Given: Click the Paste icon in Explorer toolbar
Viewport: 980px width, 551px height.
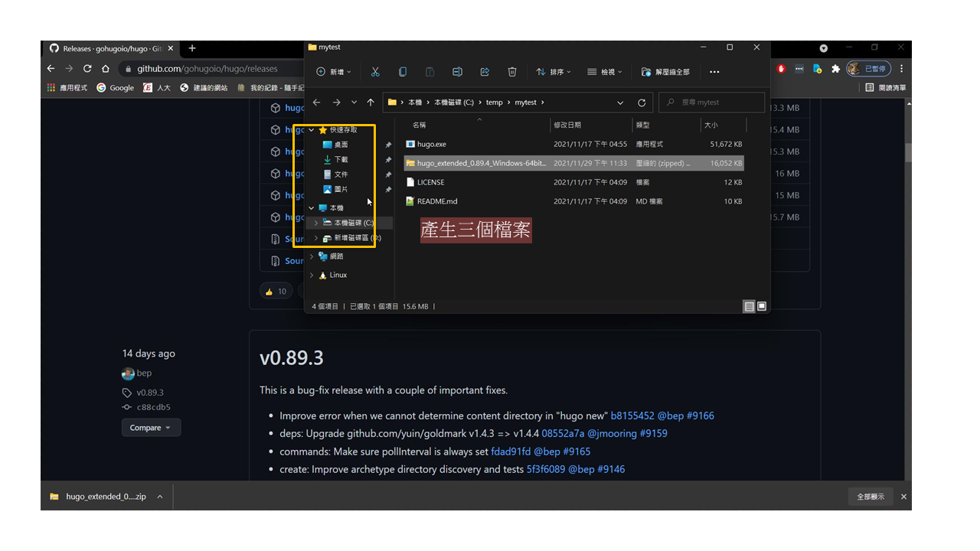Looking at the screenshot, I should (x=430, y=72).
